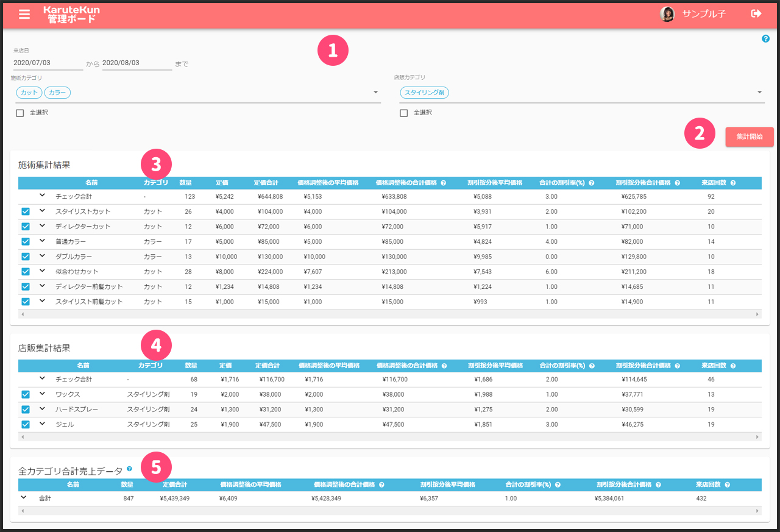Viewport: 780px width, 532px height.
Task: Click the horizontal scrollbar under 施術集計結果 table
Action: 390,314
